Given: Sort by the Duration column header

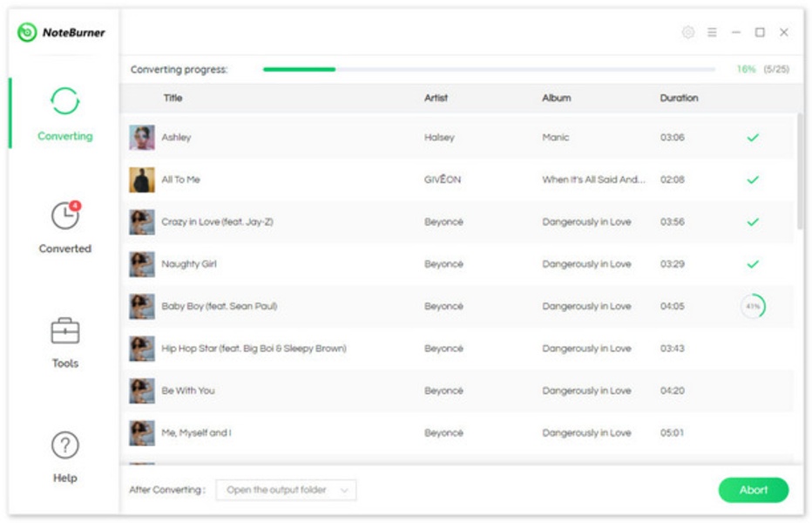Looking at the screenshot, I should pyautogui.click(x=679, y=98).
